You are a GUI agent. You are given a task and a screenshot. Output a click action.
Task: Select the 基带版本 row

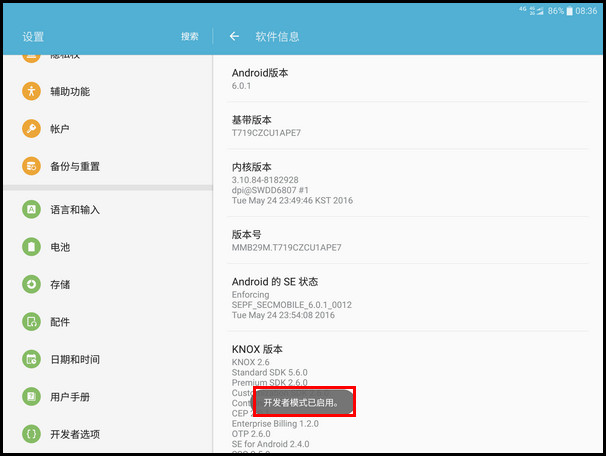point(408,126)
